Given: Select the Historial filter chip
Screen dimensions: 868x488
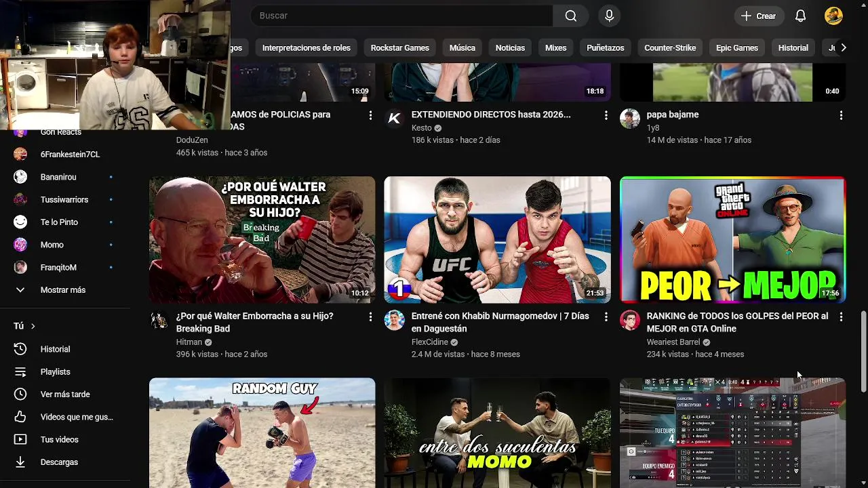Looking at the screenshot, I should [x=793, y=47].
